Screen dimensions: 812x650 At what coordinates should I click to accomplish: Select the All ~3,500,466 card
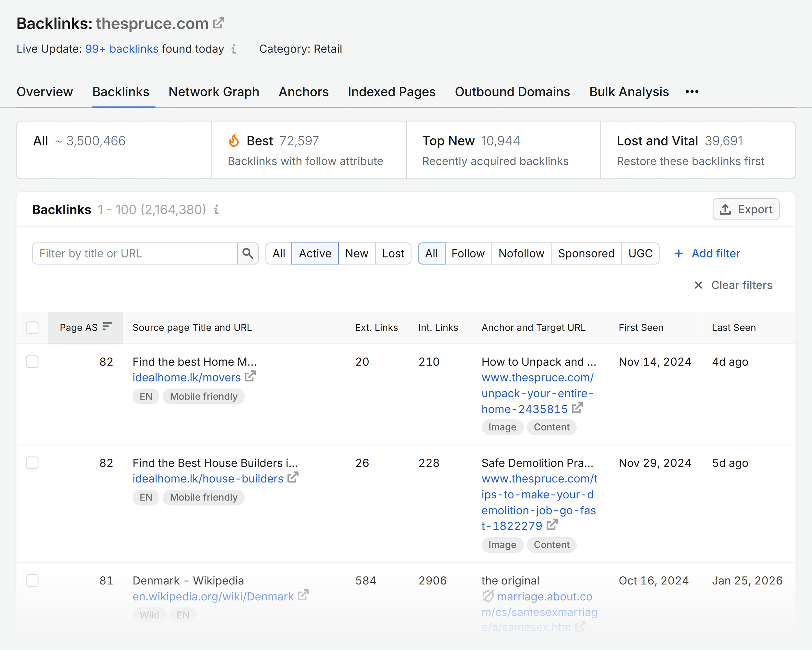[114, 150]
